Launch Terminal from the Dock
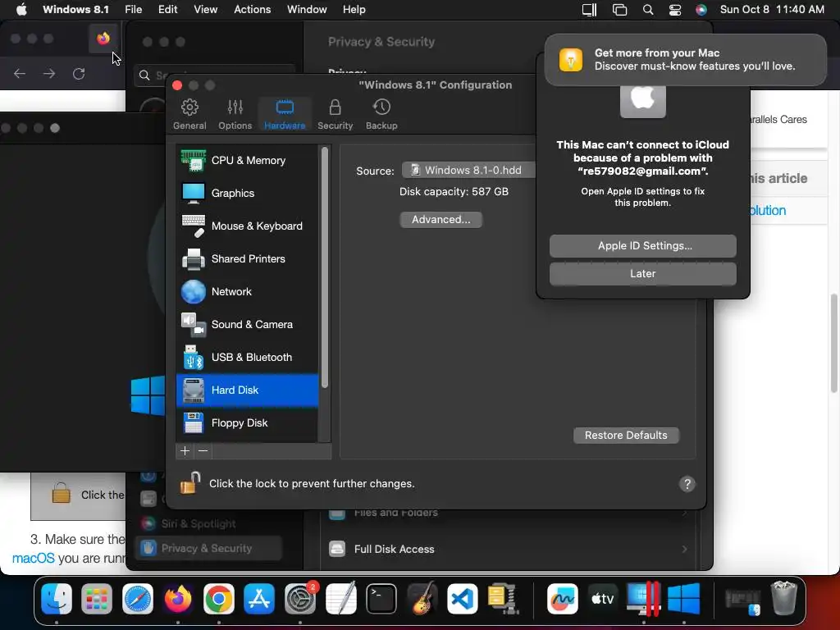The image size is (840, 630). [381, 598]
